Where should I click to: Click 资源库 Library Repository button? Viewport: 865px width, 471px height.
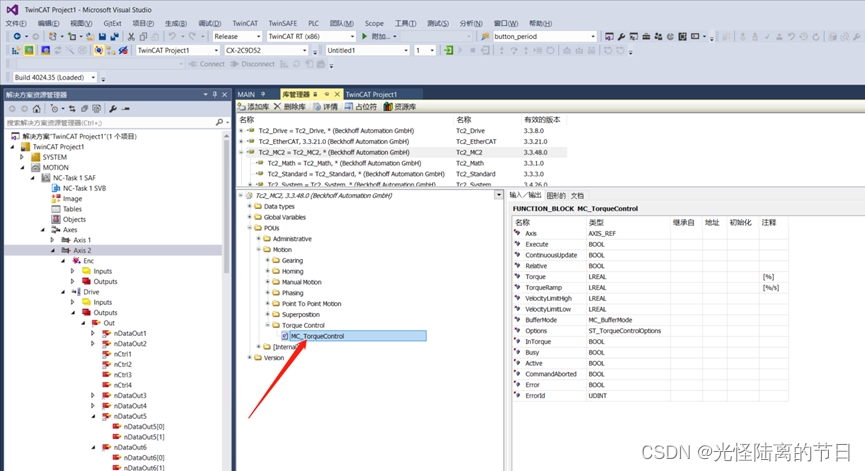(x=400, y=106)
